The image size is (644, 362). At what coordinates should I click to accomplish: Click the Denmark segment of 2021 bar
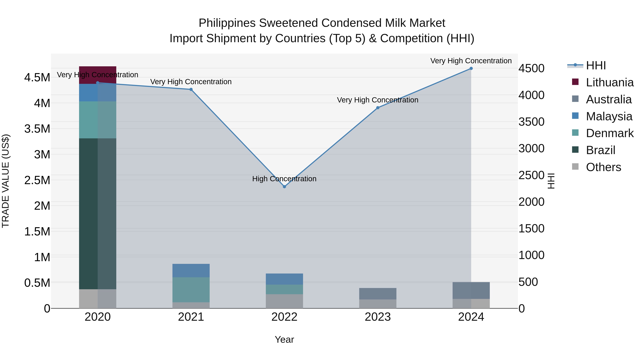tap(191, 290)
